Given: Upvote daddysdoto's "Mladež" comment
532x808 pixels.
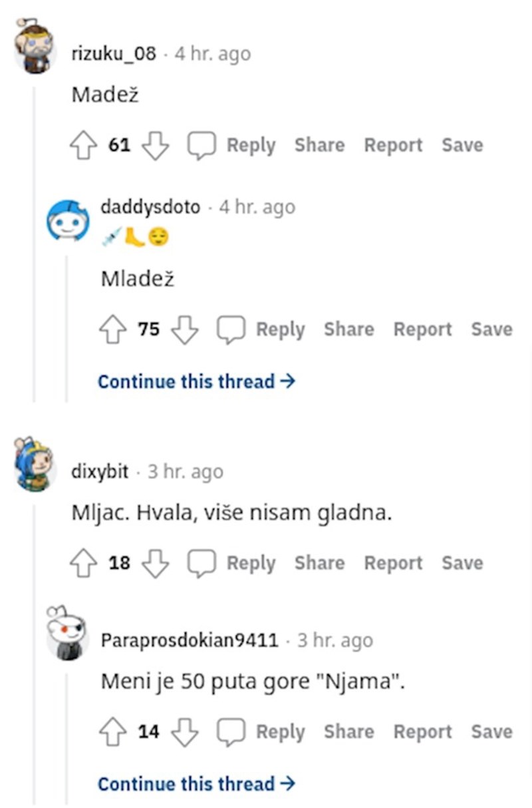Looking at the screenshot, I should (112, 329).
